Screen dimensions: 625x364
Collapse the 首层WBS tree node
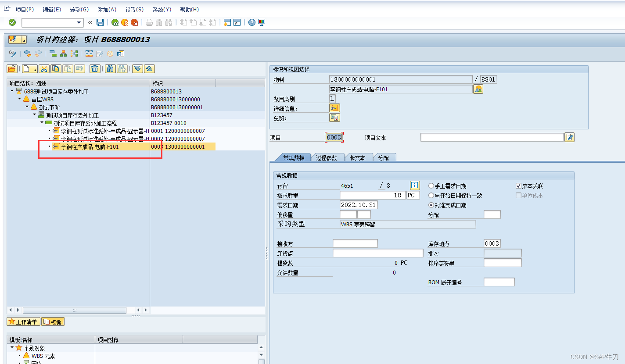click(x=20, y=99)
